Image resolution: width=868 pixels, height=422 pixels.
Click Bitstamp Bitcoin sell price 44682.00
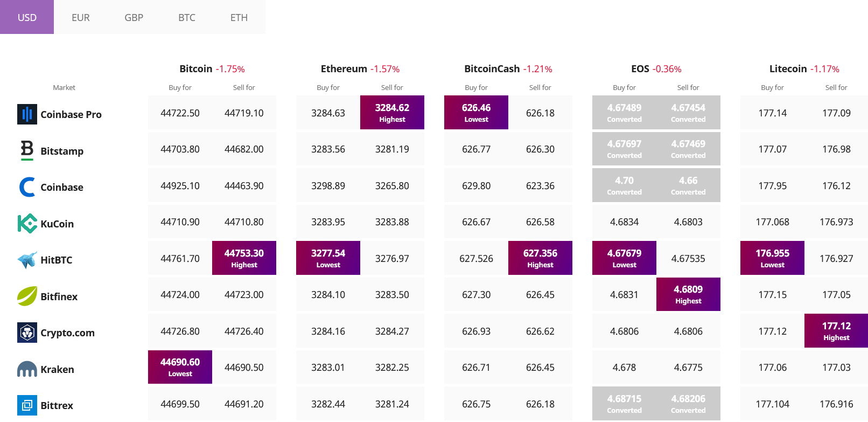click(x=244, y=149)
